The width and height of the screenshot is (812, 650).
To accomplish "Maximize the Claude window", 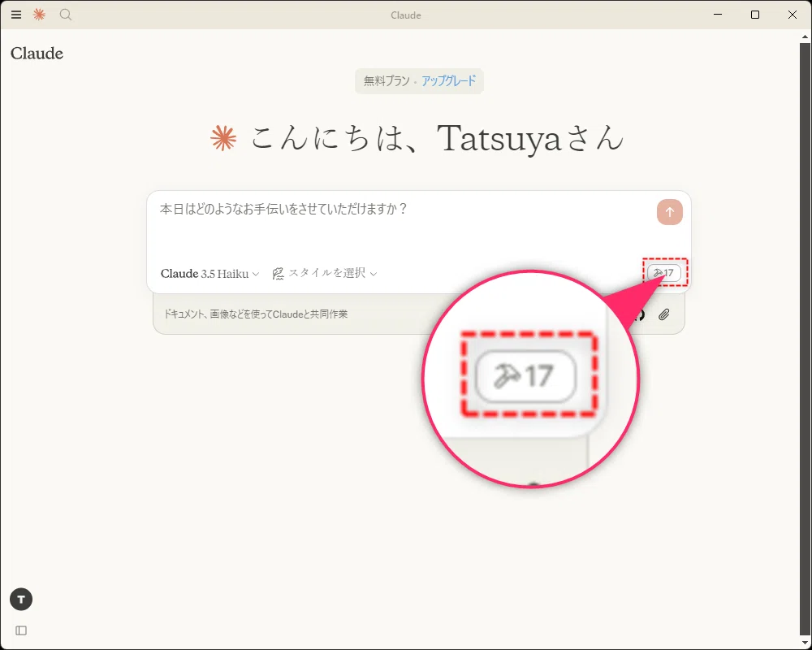I will pos(755,15).
